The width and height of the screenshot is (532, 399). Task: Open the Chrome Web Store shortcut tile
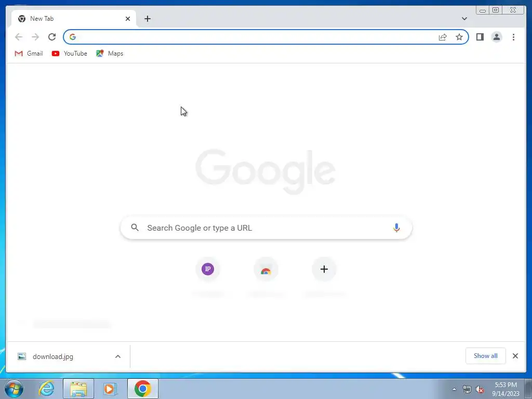pyautogui.click(x=266, y=270)
